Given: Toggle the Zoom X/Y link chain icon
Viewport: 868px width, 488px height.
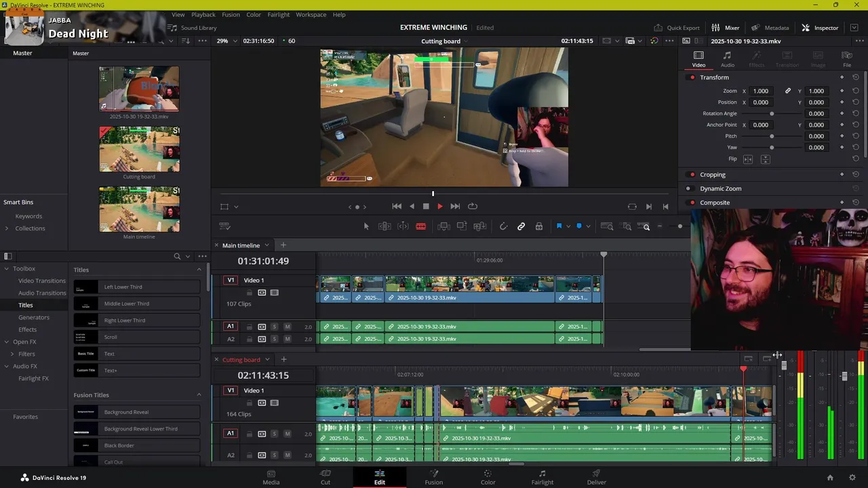Looking at the screenshot, I should [x=788, y=91].
